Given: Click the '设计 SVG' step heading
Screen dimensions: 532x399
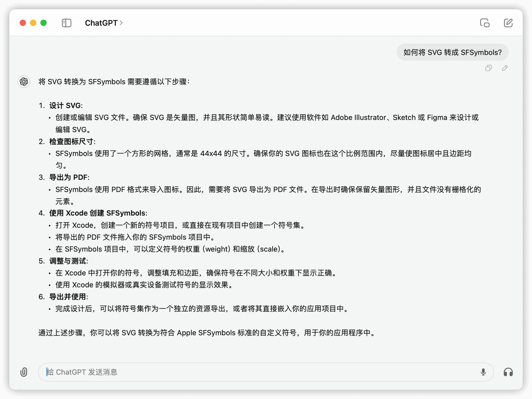Looking at the screenshot, I should click(66, 105).
